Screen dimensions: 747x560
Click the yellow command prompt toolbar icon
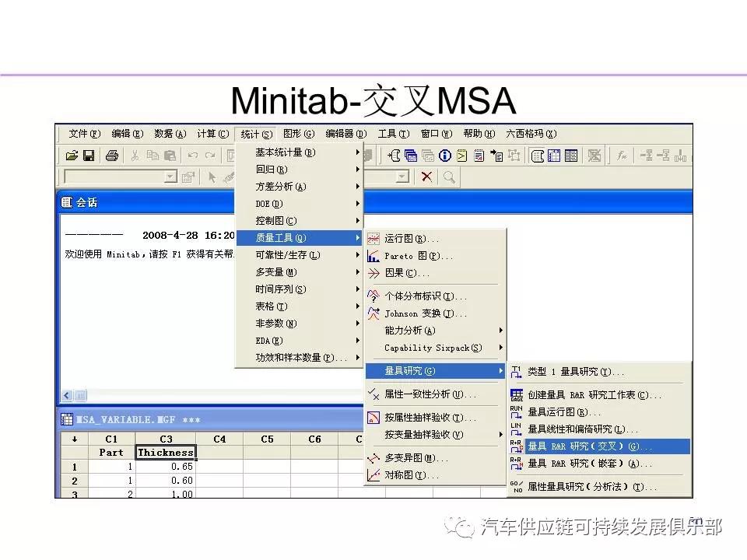click(x=462, y=156)
